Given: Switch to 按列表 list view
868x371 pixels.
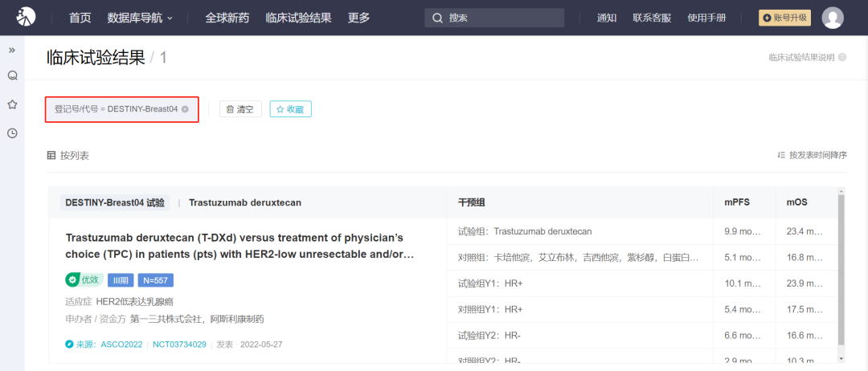Looking at the screenshot, I should (x=68, y=156).
